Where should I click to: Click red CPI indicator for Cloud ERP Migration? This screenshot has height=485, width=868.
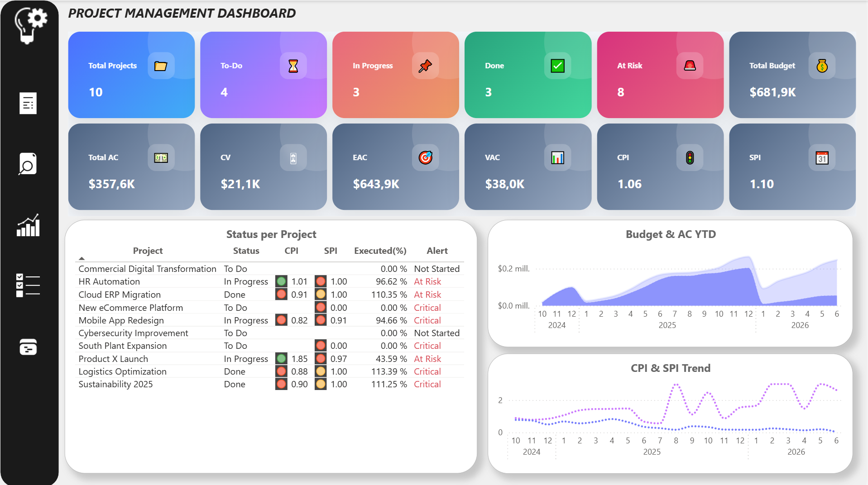[x=281, y=295]
